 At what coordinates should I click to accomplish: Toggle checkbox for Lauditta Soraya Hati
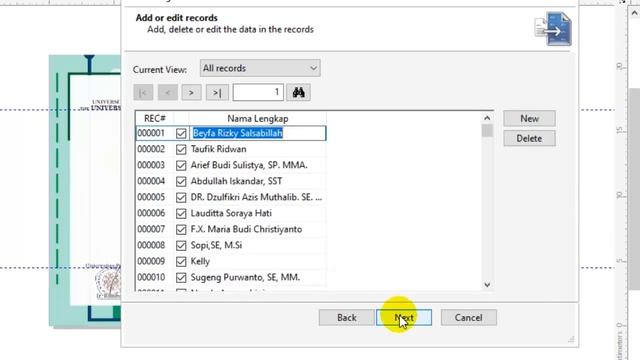[181, 213]
